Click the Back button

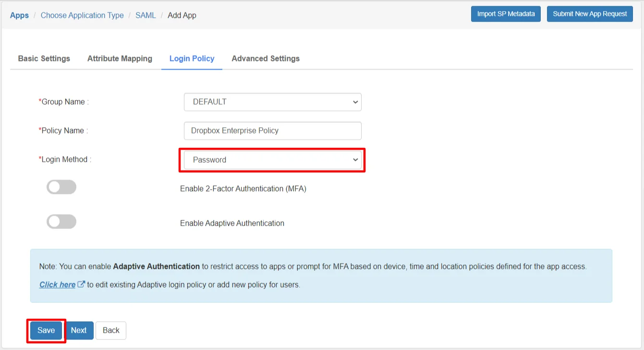click(110, 330)
